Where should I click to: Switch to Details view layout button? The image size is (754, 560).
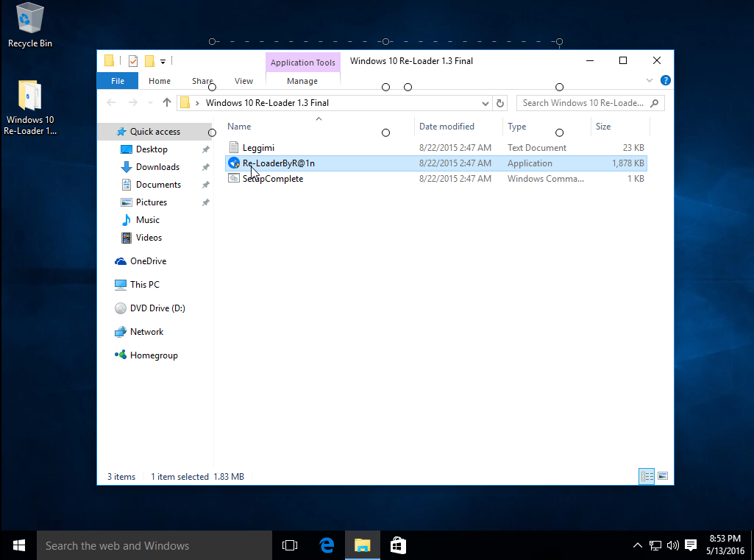pyautogui.click(x=647, y=476)
